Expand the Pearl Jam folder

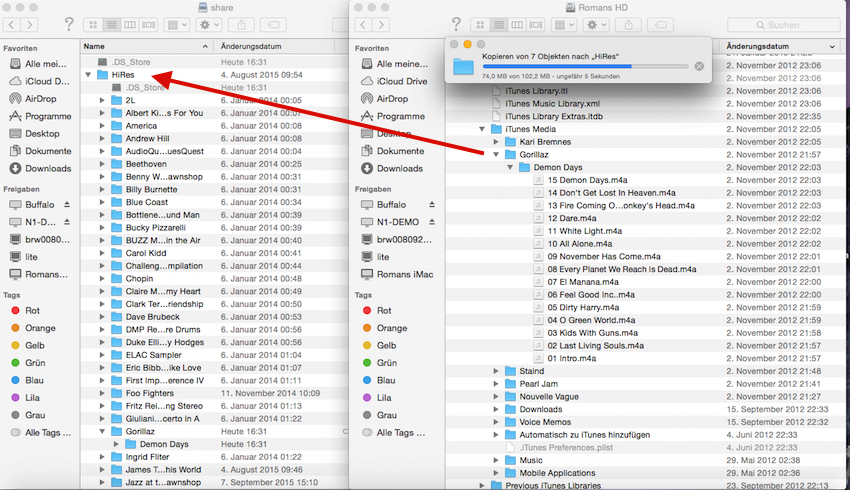point(496,384)
